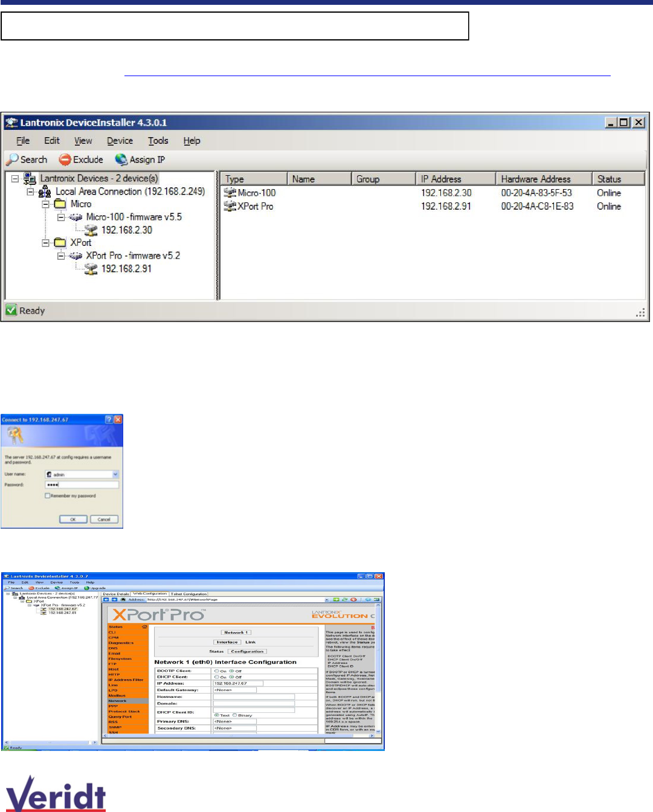Open Tools menu in DeviceInstaller 4.3.0.1

(158, 141)
